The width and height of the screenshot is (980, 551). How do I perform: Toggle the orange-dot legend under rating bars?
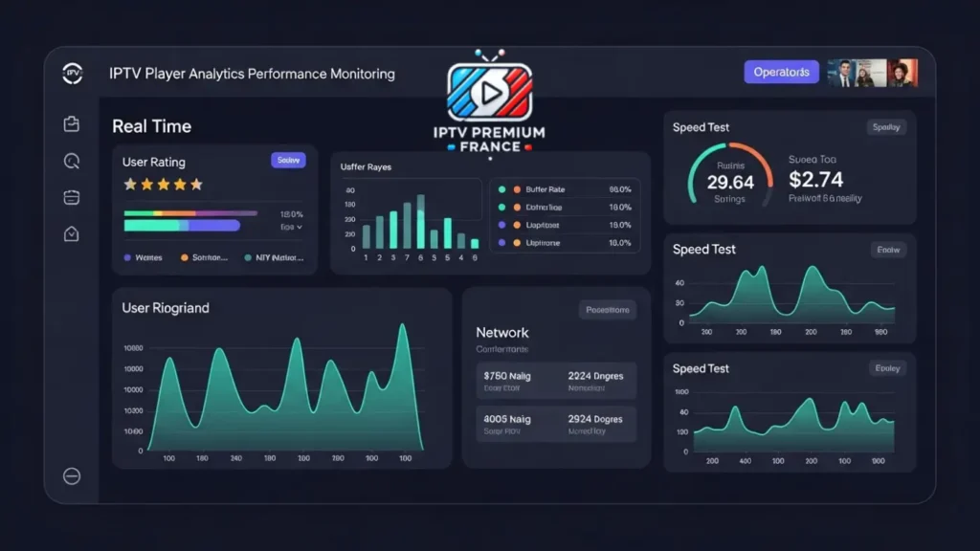coord(204,258)
